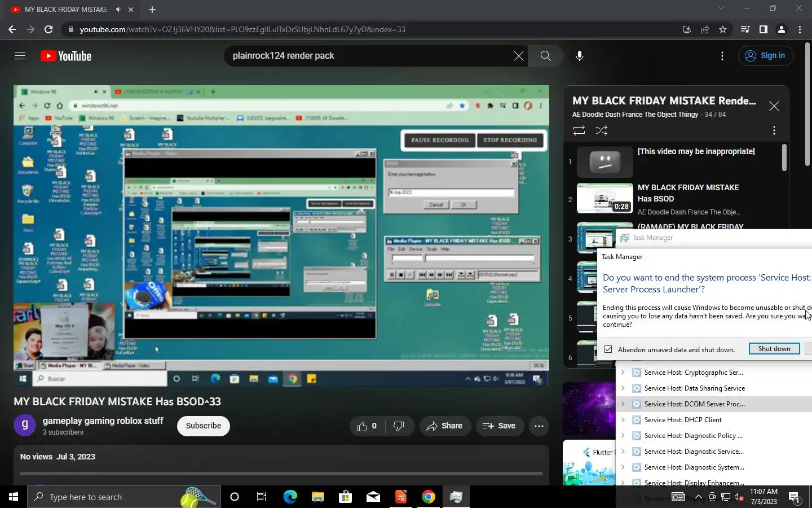
Task: Like the video
Action: (x=367, y=426)
